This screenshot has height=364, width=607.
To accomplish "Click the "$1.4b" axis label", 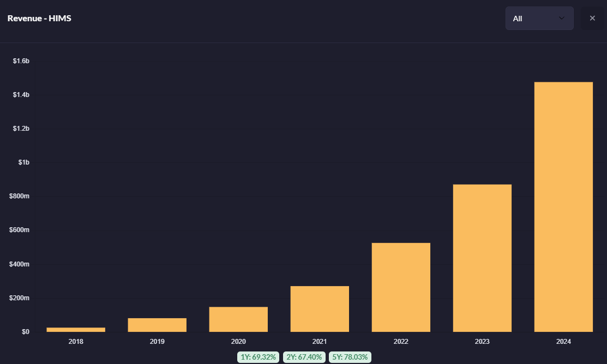I will pos(21,95).
